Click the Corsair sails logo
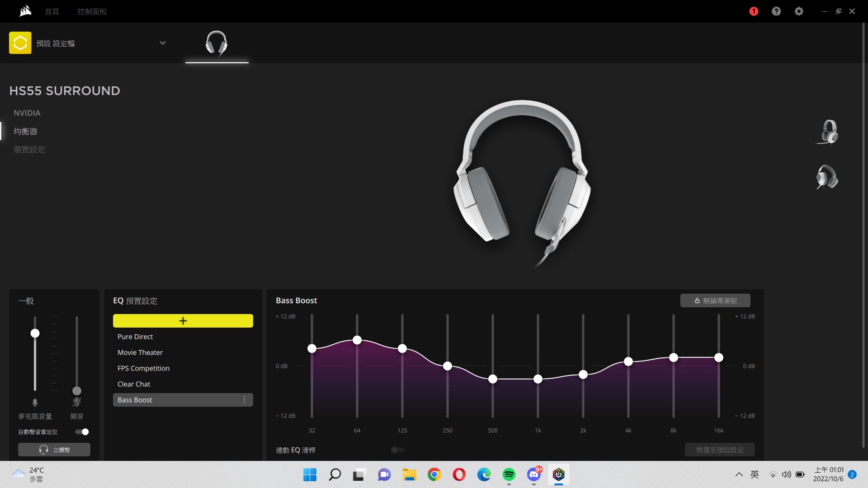This screenshot has width=868, height=488. pyautogui.click(x=25, y=11)
